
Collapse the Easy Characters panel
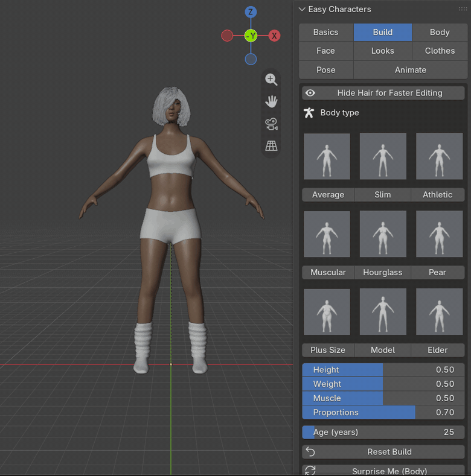[302, 9]
